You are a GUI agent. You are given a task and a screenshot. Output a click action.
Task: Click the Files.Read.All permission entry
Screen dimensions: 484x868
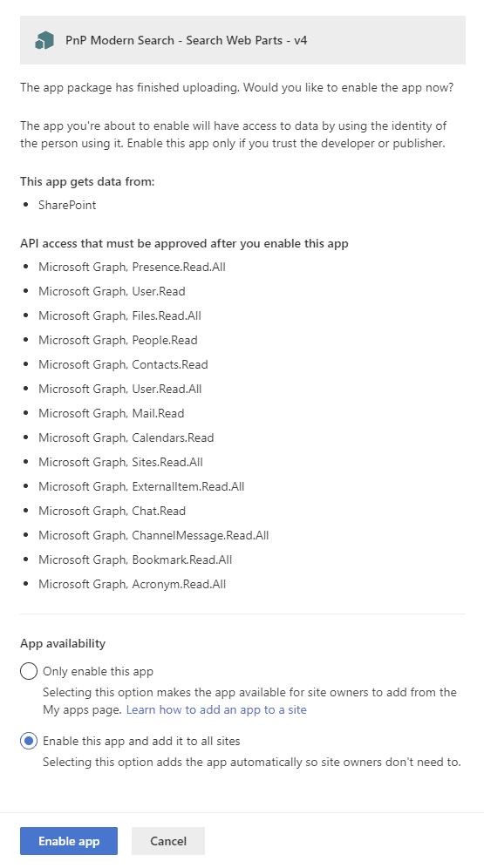(119, 315)
